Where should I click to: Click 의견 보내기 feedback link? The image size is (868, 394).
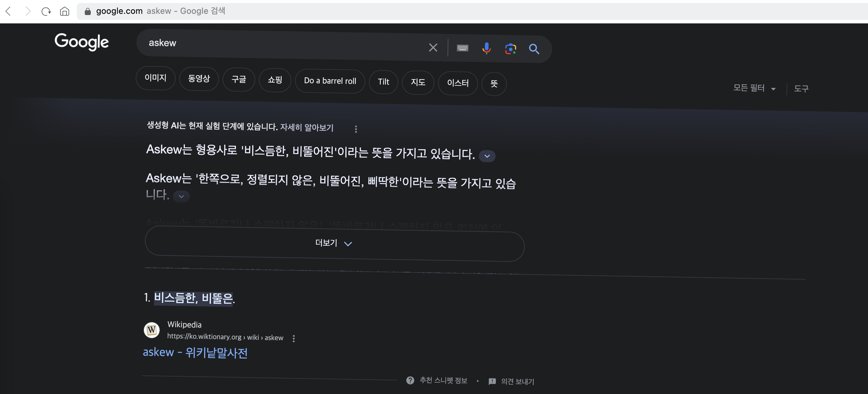(518, 381)
